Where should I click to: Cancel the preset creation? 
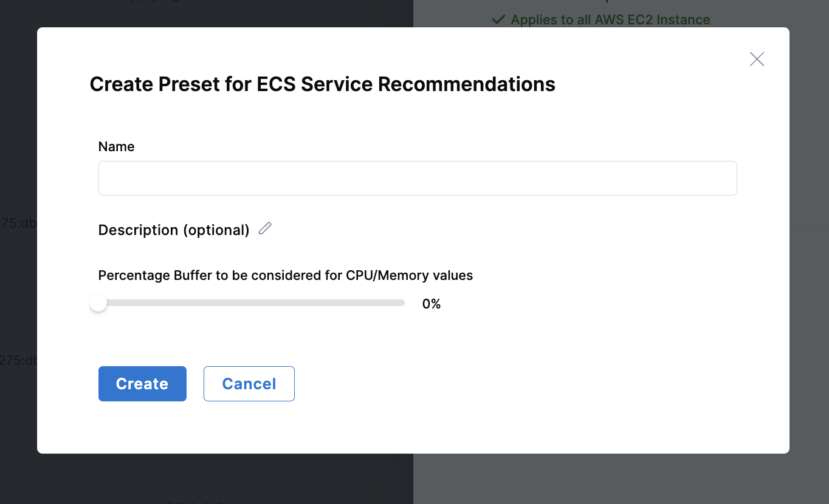249,384
